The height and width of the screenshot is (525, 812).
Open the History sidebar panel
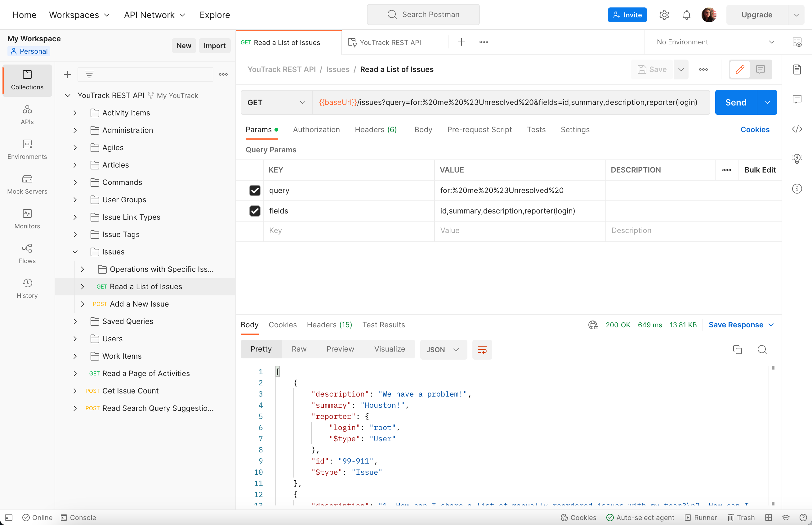point(27,289)
